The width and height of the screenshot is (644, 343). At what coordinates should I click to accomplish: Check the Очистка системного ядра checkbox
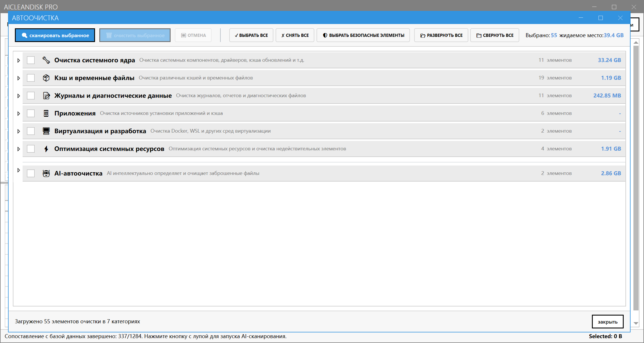[31, 60]
